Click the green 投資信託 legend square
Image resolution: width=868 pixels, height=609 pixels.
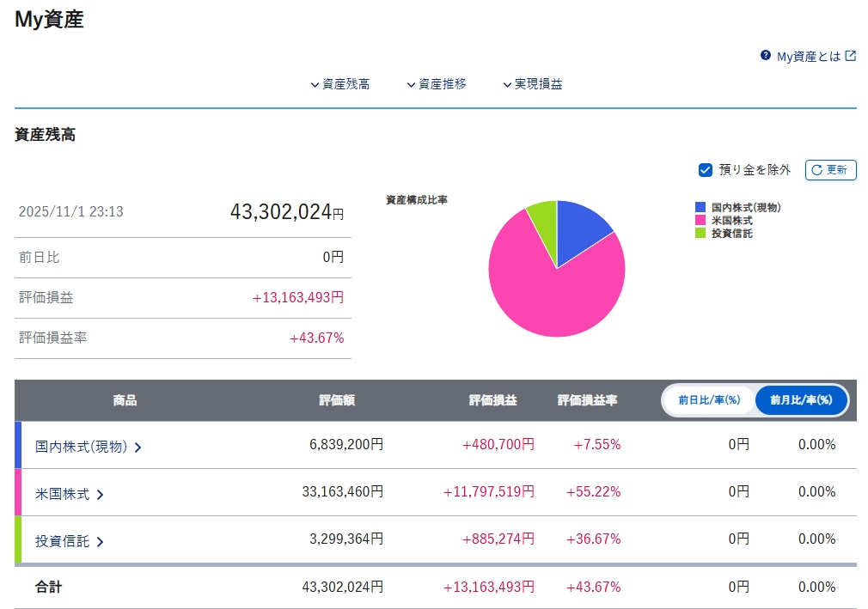(700, 233)
